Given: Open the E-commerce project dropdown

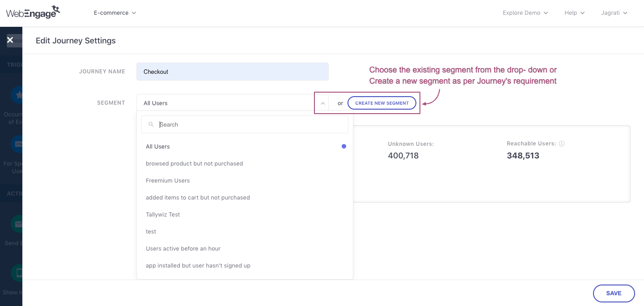Looking at the screenshot, I should click(115, 13).
